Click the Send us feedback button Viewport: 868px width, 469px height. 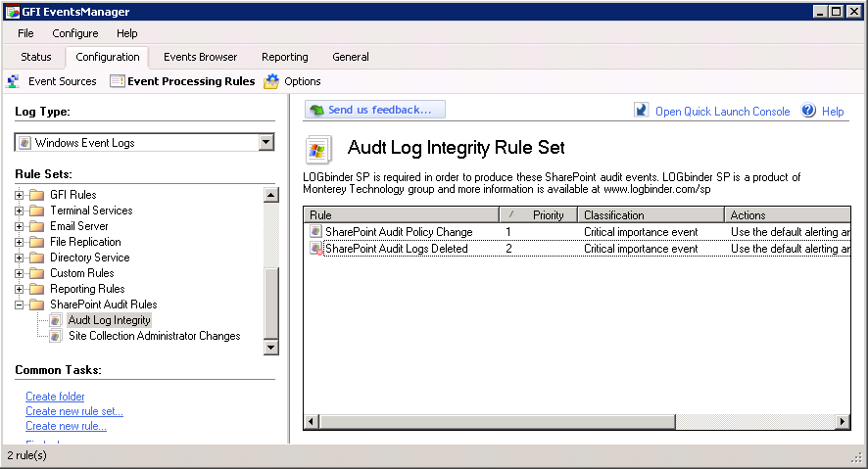[x=375, y=110]
